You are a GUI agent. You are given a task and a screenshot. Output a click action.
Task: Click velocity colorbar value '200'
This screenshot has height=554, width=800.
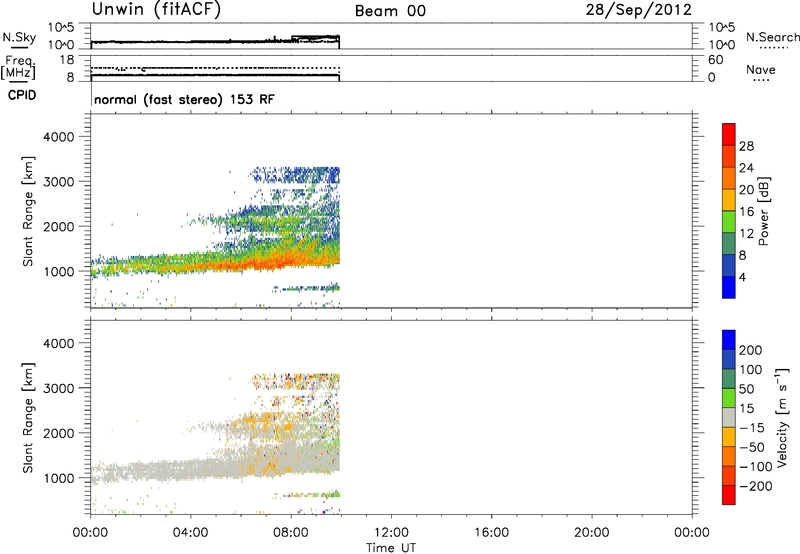point(751,350)
